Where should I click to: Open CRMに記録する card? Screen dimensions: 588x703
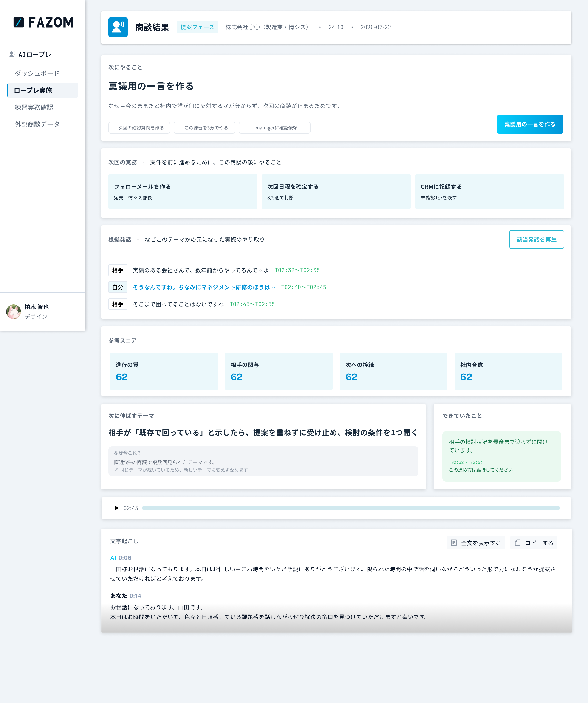(489, 192)
